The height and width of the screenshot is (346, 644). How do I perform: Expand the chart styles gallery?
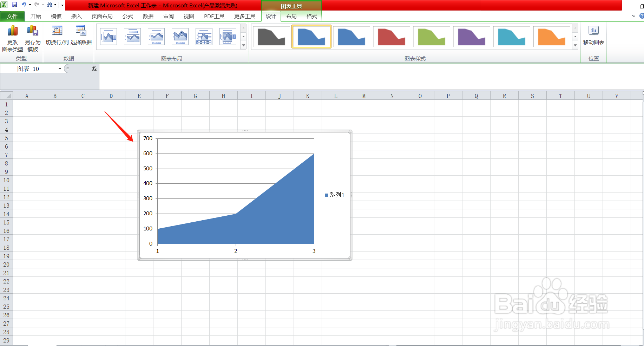pos(575,46)
